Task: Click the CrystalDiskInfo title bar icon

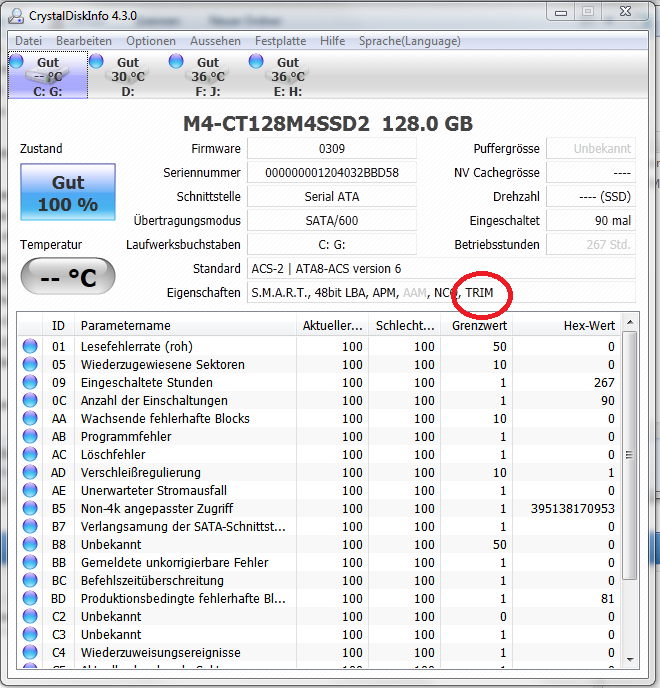Action: pyautogui.click(x=17, y=16)
